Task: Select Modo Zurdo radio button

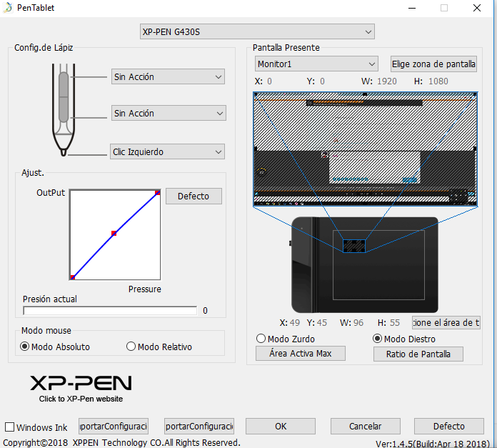Action: (x=261, y=339)
